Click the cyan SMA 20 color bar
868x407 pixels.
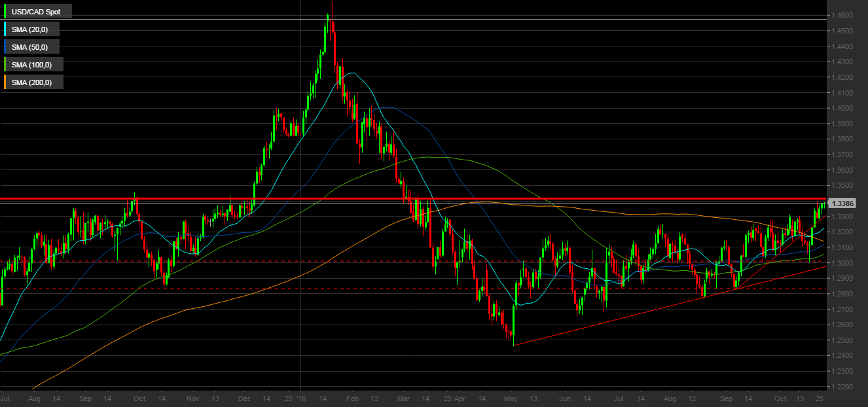click(x=6, y=29)
